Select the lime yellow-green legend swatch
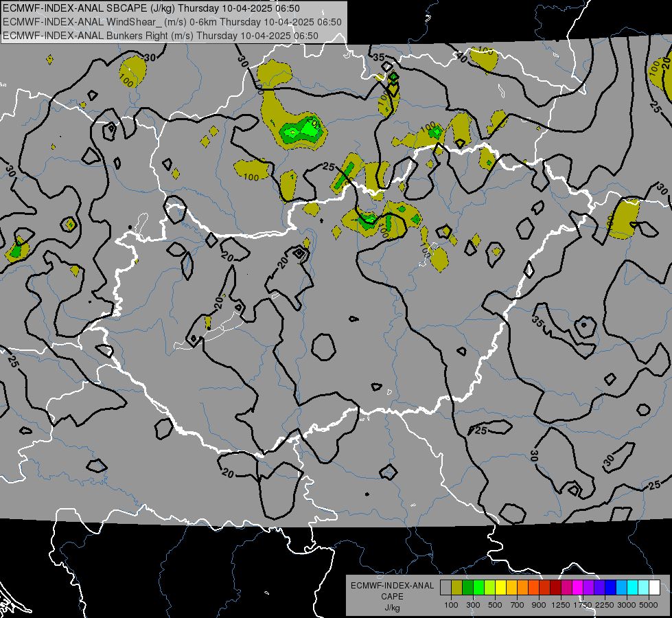This screenshot has width=672, height=618. [490, 588]
